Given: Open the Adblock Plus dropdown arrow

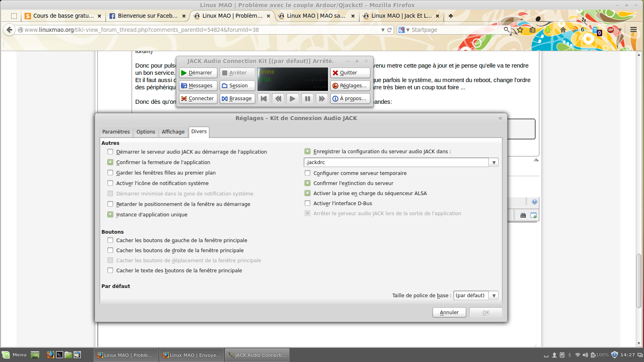Looking at the screenshot, I should 620,30.
